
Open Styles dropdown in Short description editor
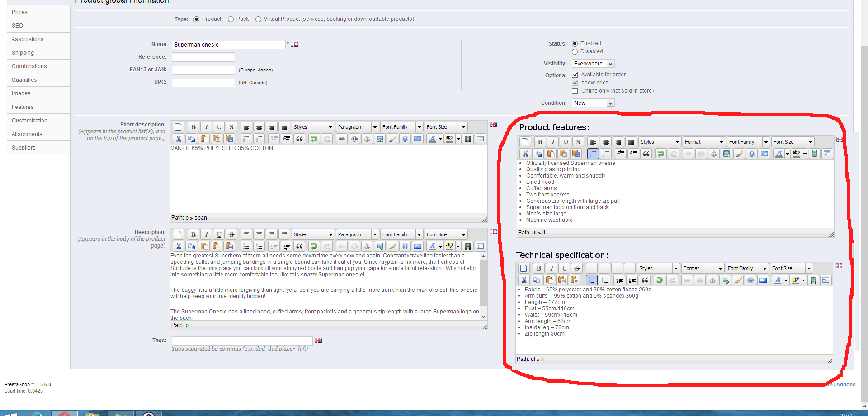(313, 127)
